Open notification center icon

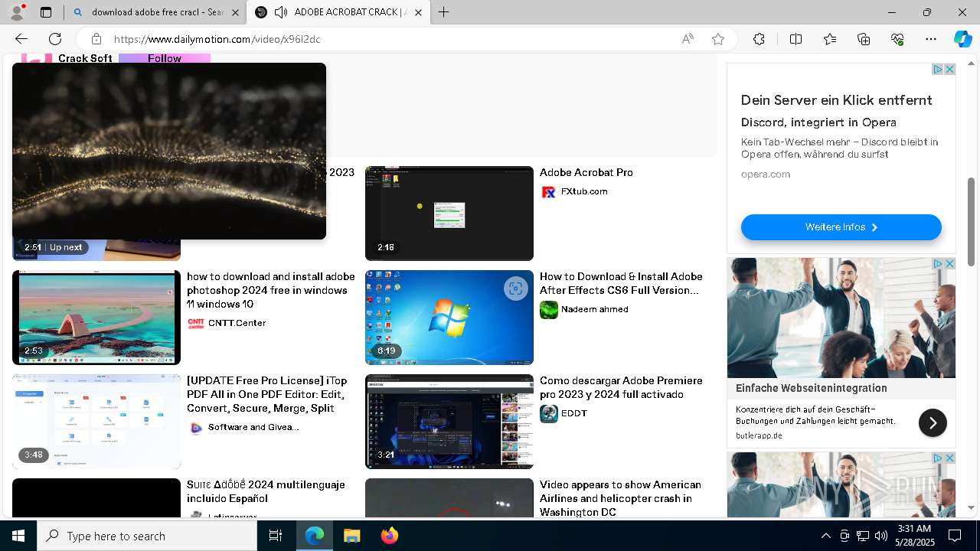point(955,536)
